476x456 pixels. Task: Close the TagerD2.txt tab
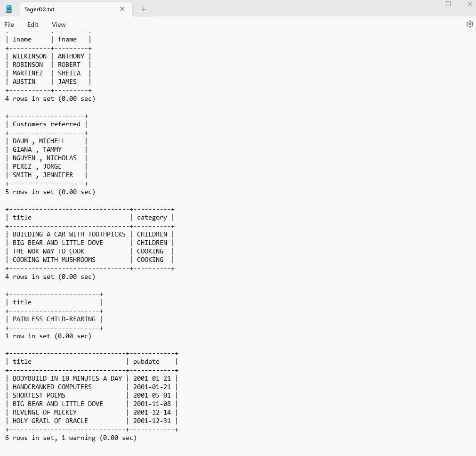pos(122,9)
